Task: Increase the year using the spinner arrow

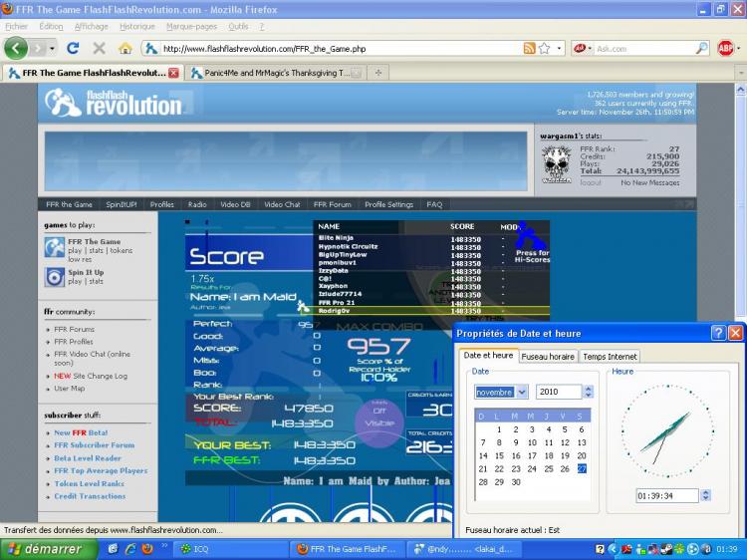Action: coord(589,389)
